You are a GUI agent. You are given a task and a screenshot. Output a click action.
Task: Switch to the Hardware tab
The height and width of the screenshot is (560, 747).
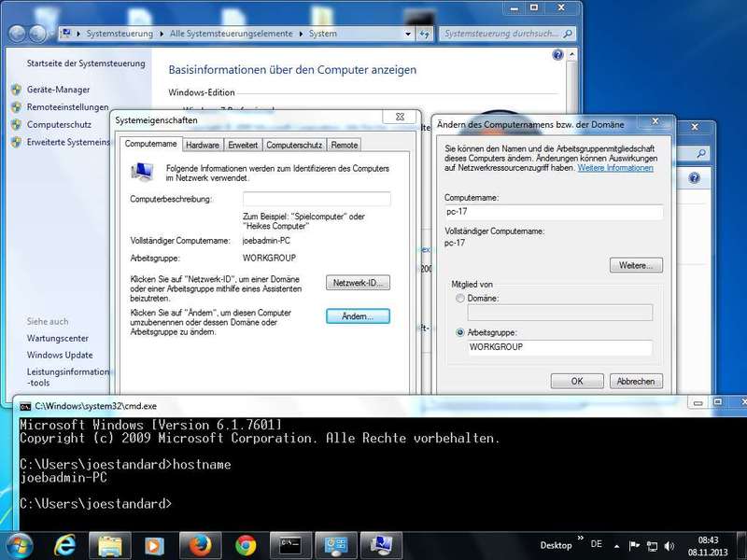coord(203,145)
